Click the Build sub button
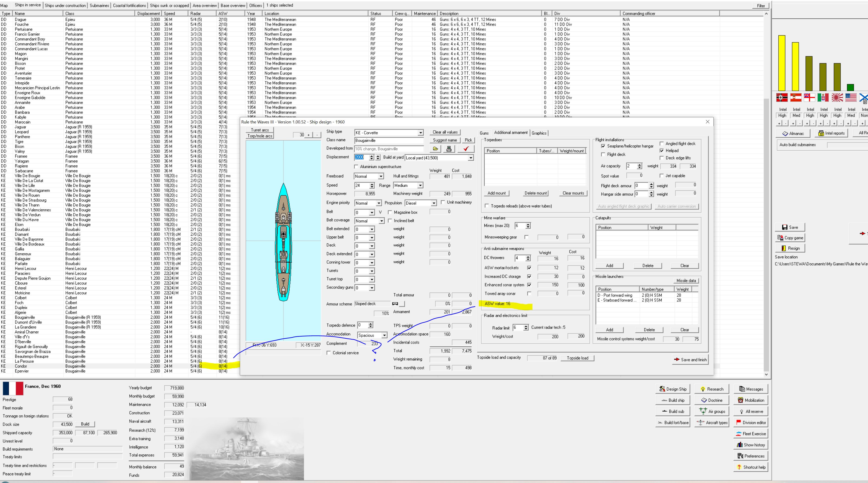The height and width of the screenshot is (483, 868). click(672, 411)
